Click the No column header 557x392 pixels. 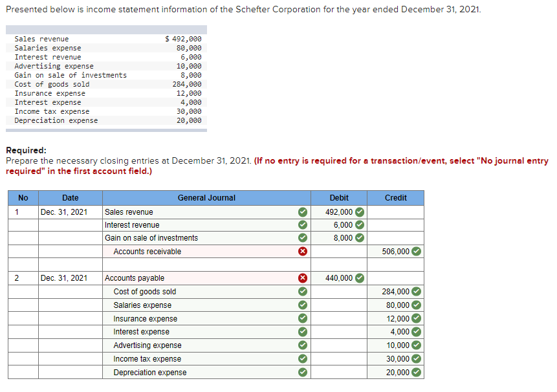click(23, 198)
